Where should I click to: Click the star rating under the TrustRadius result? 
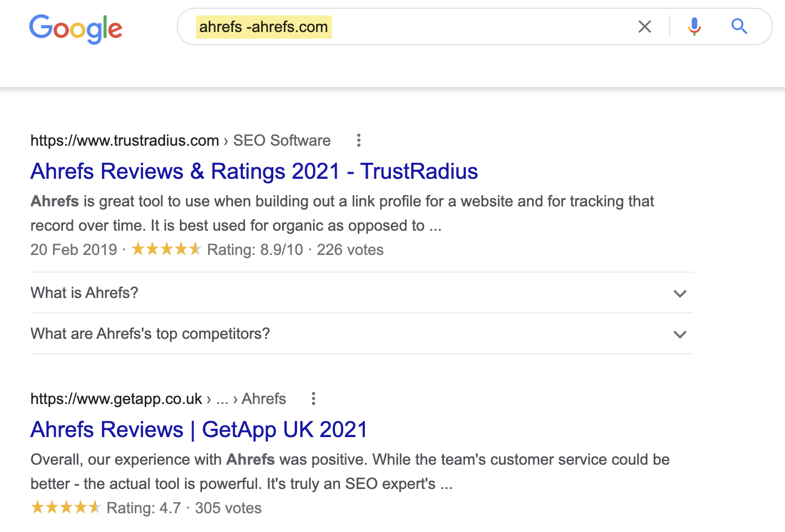166,249
